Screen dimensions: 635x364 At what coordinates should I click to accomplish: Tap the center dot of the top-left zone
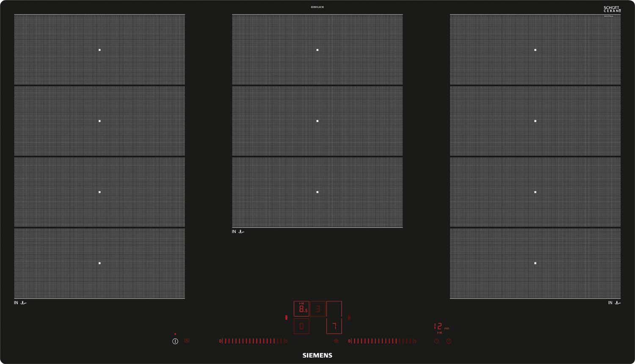99,50
